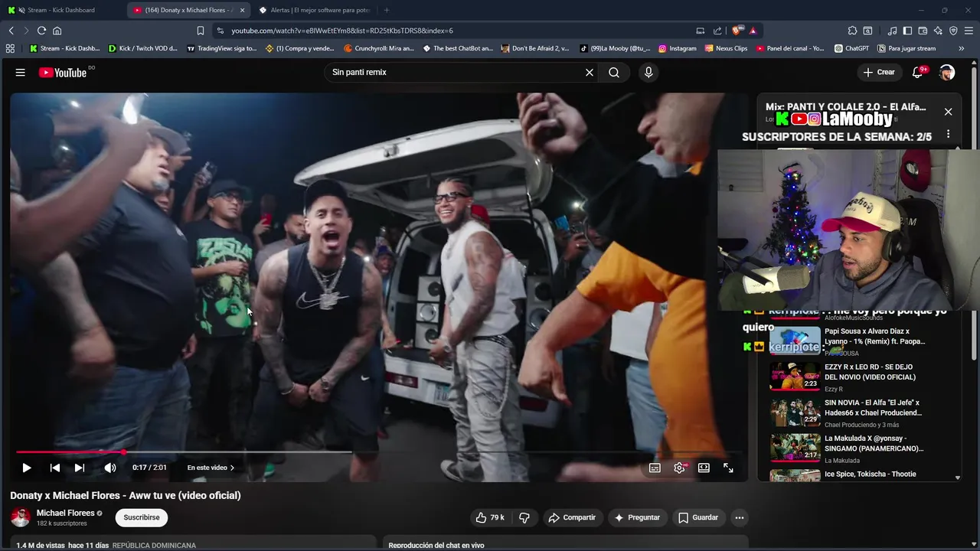This screenshot has width=980, height=551.
Task: Save the video with Guardar
Action: pyautogui.click(x=698, y=517)
